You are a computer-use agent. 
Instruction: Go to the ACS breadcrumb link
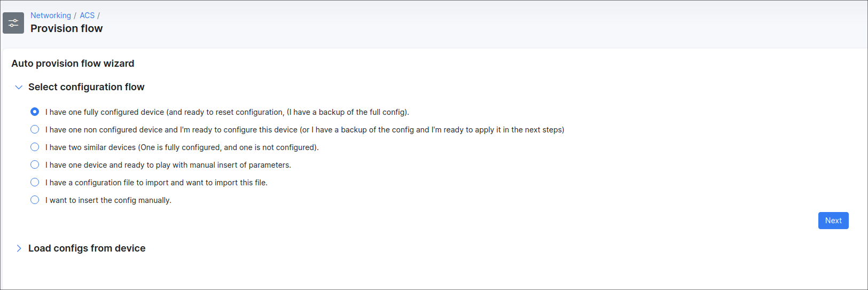(x=87, y=15)
